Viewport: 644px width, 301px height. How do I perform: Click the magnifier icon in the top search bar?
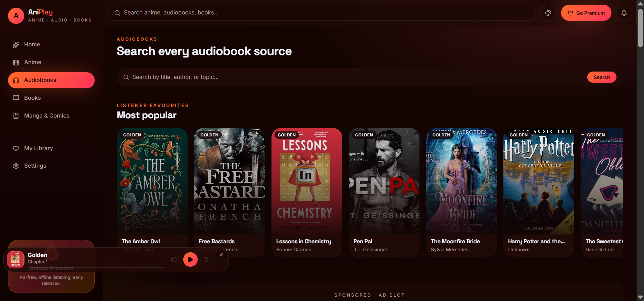pos(117,13)
